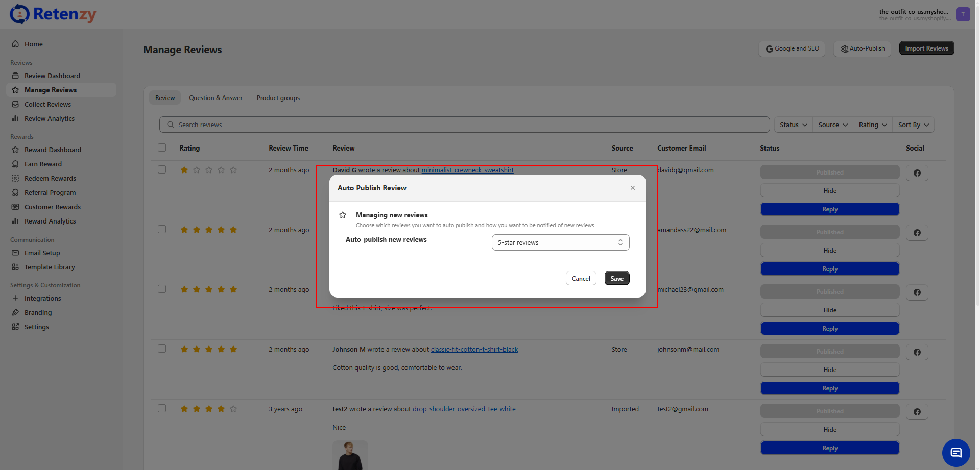Image resolution: width=980 pixels, height=470 pixels.
Task: Save the auto publish setting
Action: click(x=617, y=278)
